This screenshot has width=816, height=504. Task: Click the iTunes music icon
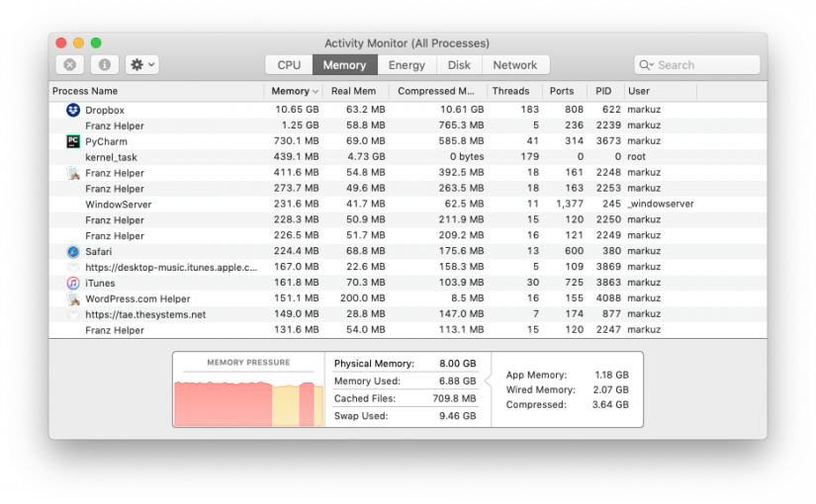(73, 283)
